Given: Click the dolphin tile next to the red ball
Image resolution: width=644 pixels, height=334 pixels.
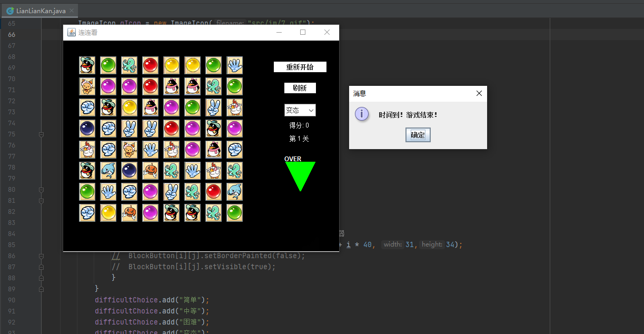Looking at the screenshot, I should click(234, 192).
